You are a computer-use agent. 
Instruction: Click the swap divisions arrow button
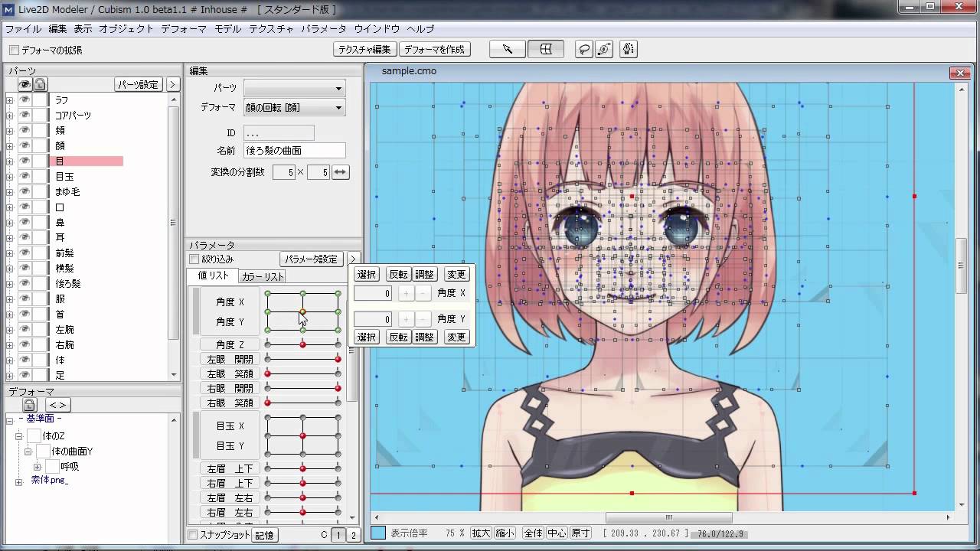[341, 172]
